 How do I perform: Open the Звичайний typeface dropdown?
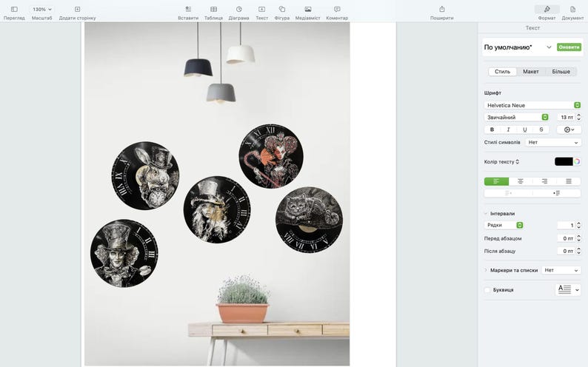click(x=516, y=117)
